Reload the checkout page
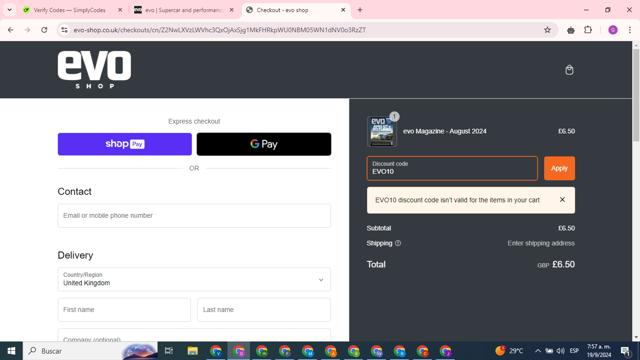The height and width of the screenshot is (360, 640). pos(44,30)
